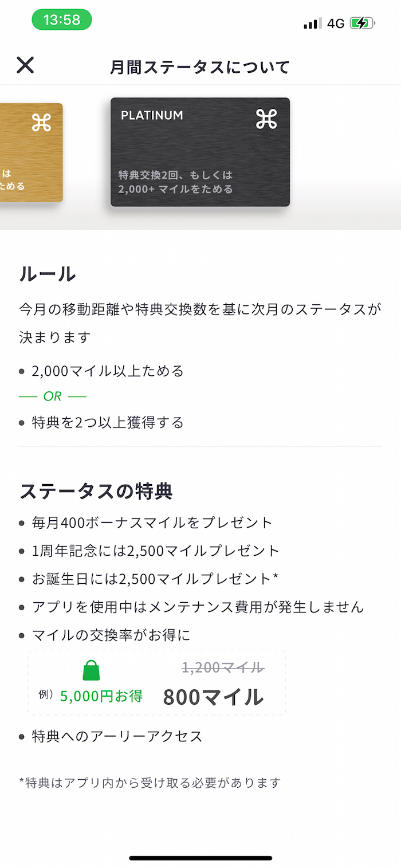The width and height of the screenshot is (401, 868).
Task: Select the partially visible gold status card
Action: pos(31,152)
